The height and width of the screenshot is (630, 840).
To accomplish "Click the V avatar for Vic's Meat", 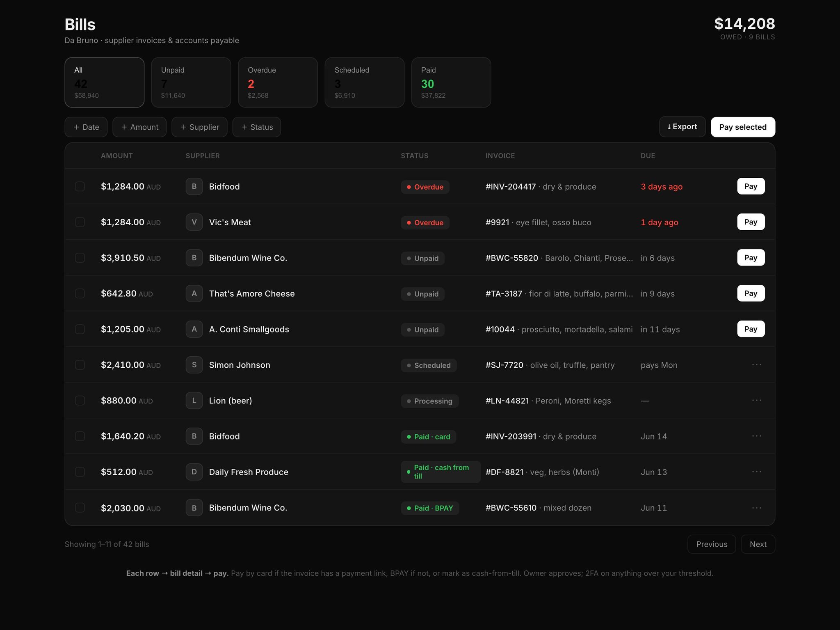I will pos(194,222).
